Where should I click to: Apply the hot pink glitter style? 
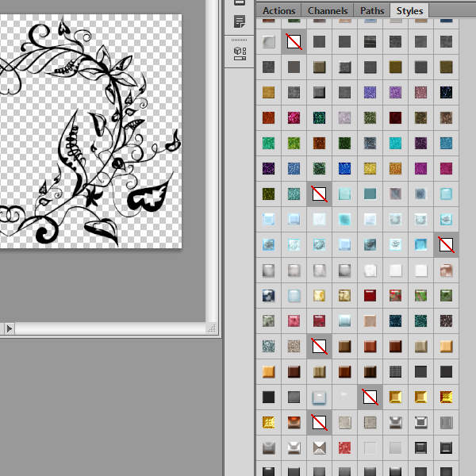[294, 117]
